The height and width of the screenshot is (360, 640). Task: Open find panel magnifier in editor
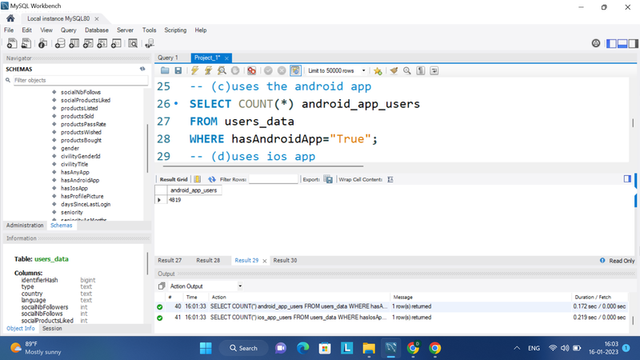407,71
